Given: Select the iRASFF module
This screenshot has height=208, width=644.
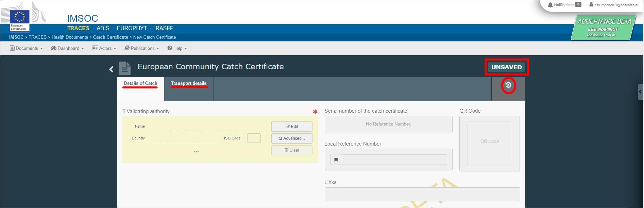Looking at the screenshot, I should pos(164,28).
